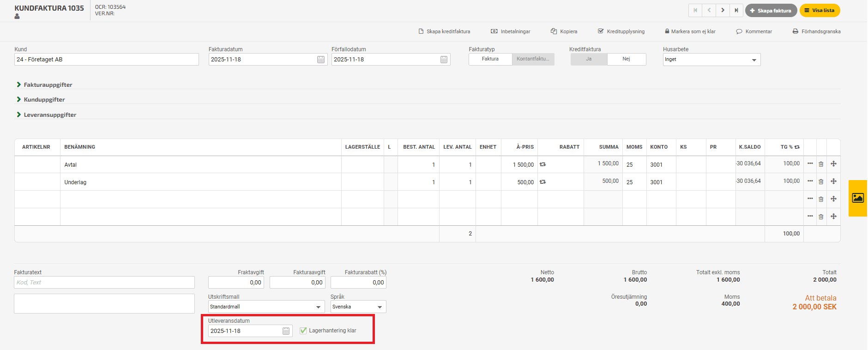Click move handle on Underlag row

[x=833, y=181]
